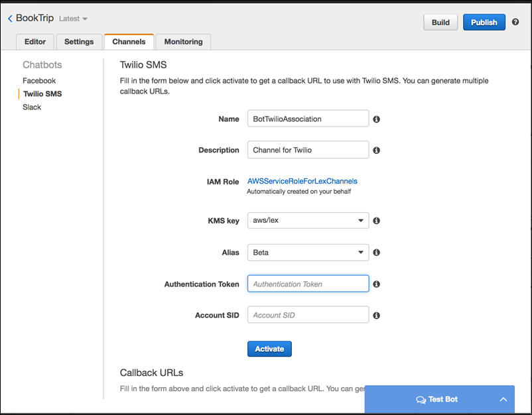Open the Settings tab

click(79, 42)
